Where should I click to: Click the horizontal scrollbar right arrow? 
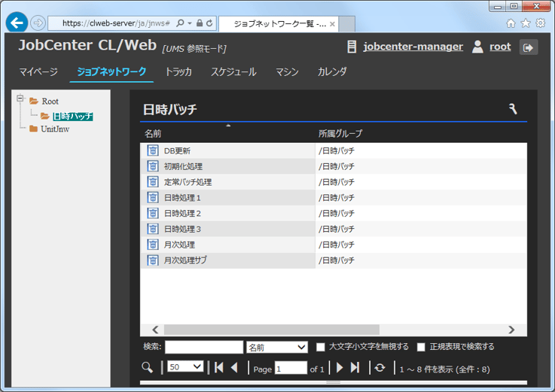[511, 330]
